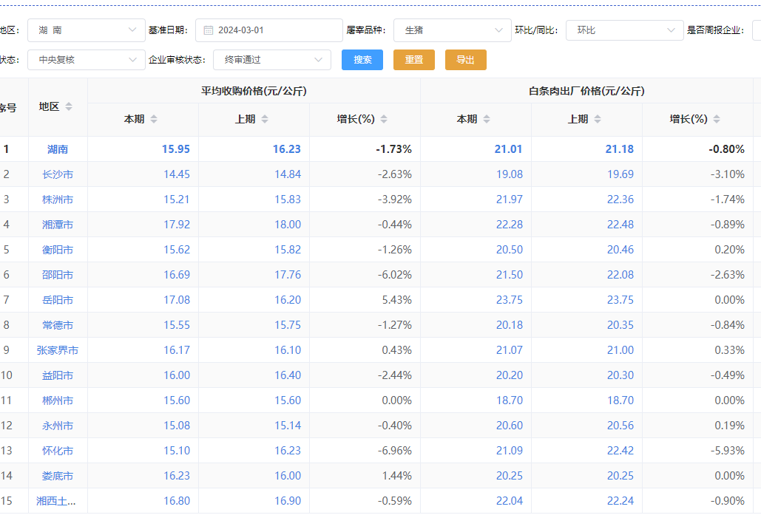
Task: Select 湖南 province summary row link
Action: tap(58, 149)
